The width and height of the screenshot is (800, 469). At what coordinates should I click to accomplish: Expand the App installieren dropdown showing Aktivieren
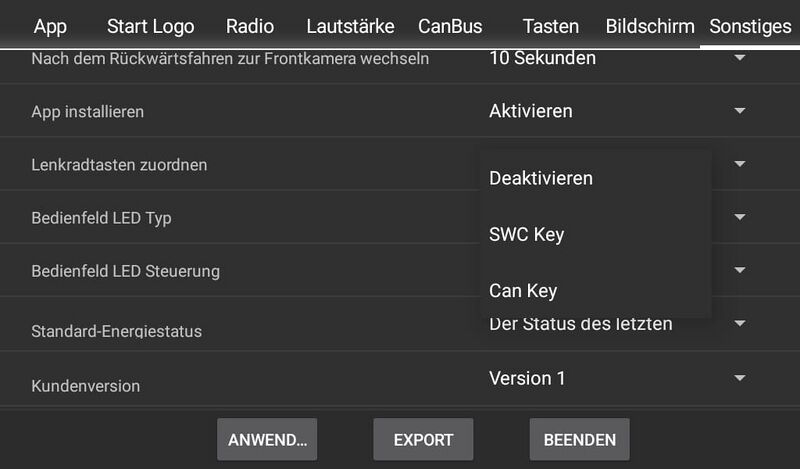pos(618,111)
